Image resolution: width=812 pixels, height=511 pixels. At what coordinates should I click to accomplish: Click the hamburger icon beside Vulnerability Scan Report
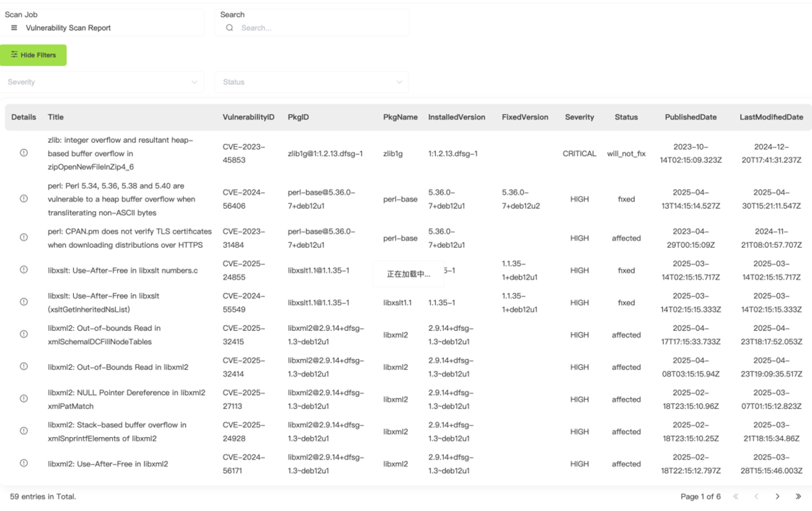(x=14, y=28)
